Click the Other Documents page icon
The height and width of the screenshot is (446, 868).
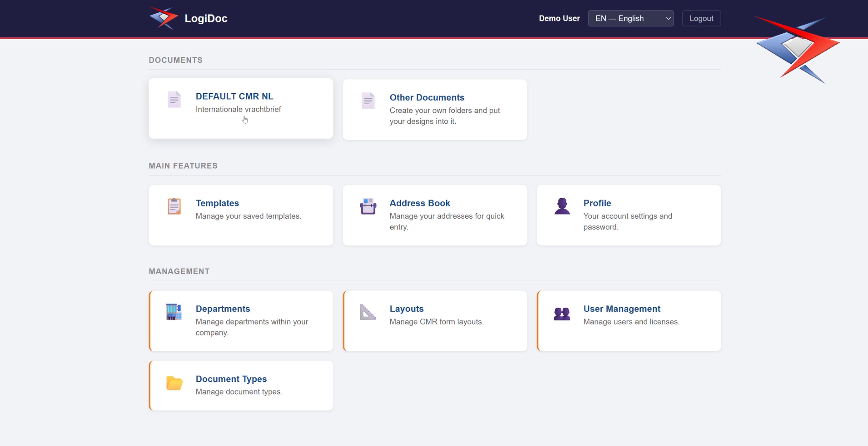(x=368, y=100)
